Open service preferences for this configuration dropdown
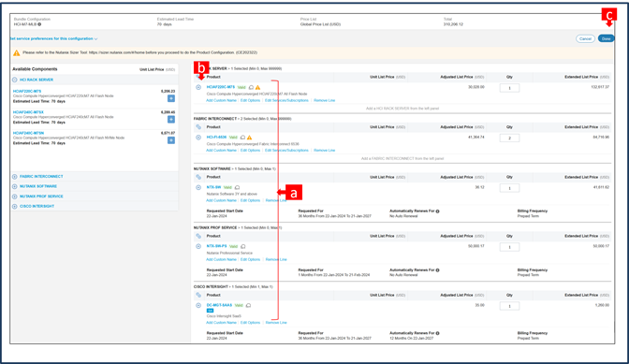This screenshot has width=629, height=364. (53, 39)
